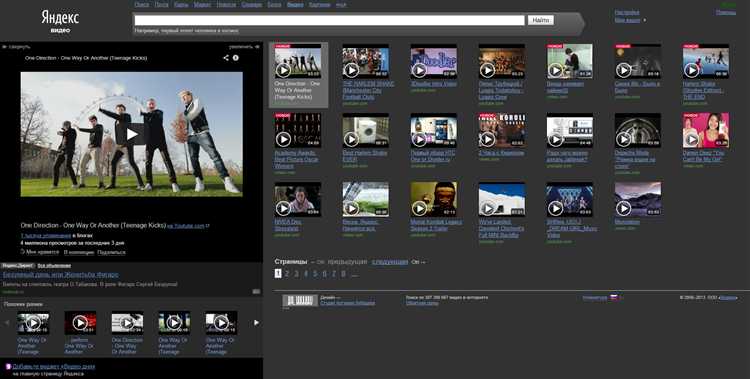This screenshot has width=750, height=379.
Task: Switch language via the footer language link
Action: tap(595, 298)
